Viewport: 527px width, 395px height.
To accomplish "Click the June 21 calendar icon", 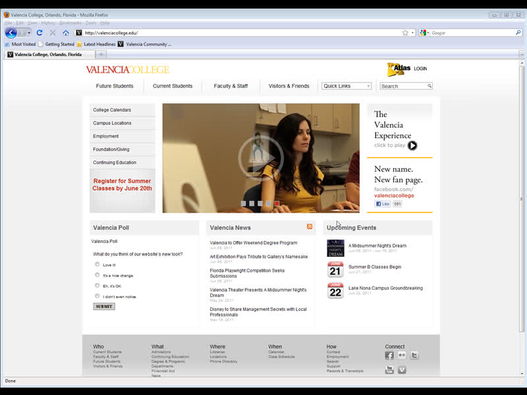I will point(335,269).
